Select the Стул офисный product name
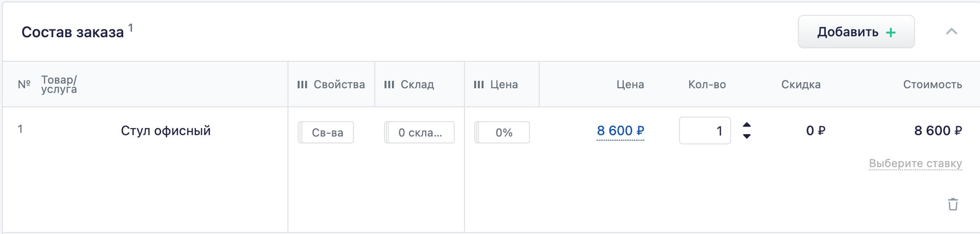Viewport: 980px width, 234px height. (x=166, y=131)
